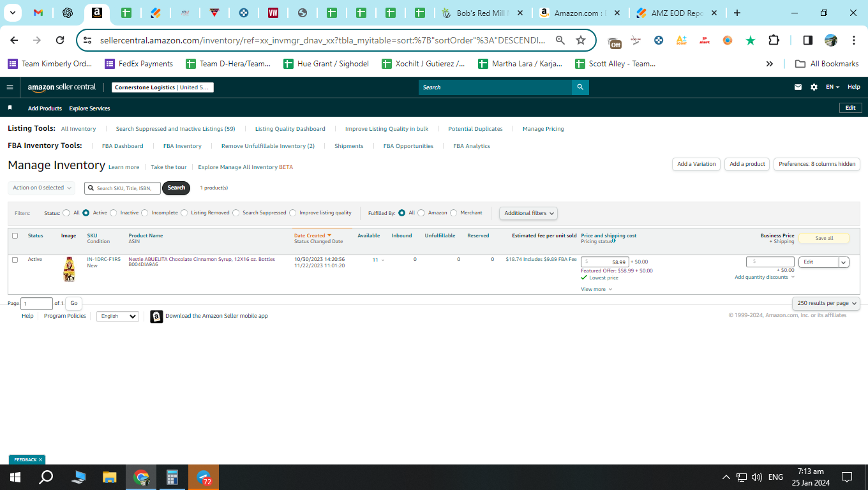This screenshot has height=490, width=868.
Task: Click the bookmark flag icon near Add Products
Action: (10, 108)
